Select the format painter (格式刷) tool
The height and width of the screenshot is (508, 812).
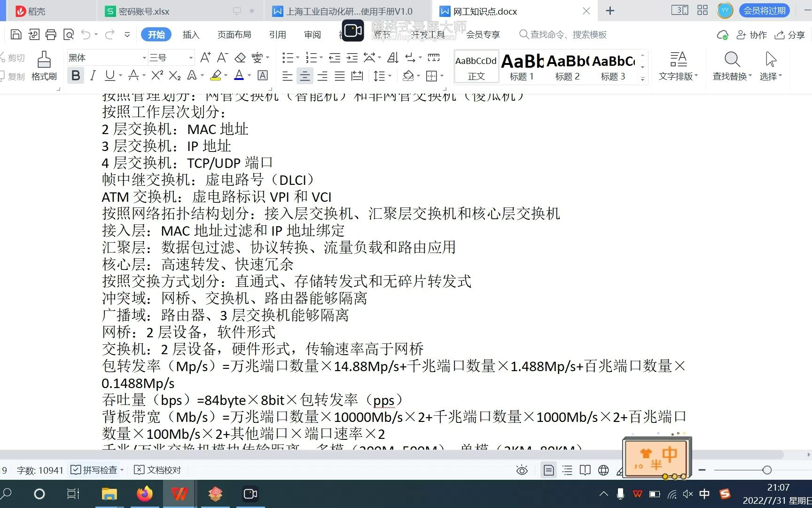[x=43, y=66]
